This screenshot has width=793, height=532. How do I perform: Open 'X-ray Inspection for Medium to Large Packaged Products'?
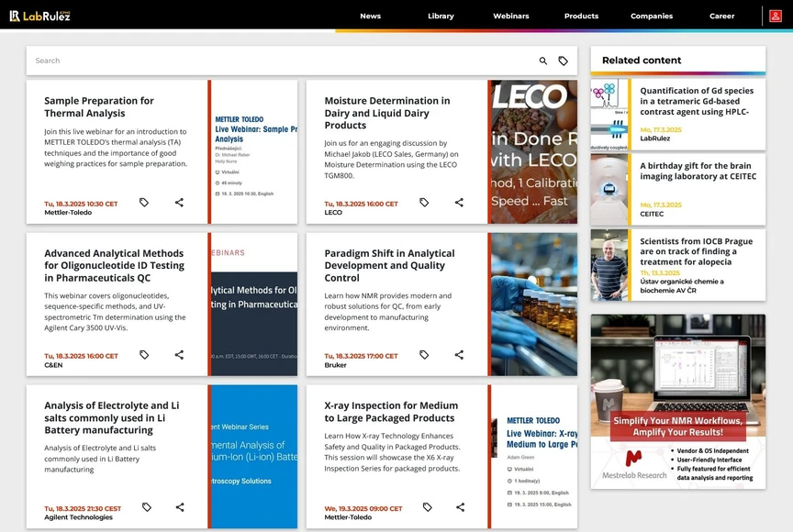coord(391,412)
